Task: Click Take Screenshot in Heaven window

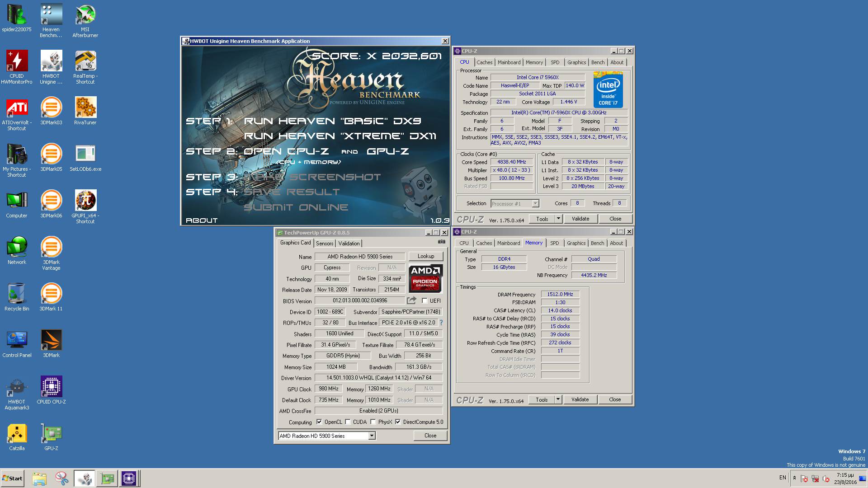Action: pyautogui.click(x=312, y=177)
